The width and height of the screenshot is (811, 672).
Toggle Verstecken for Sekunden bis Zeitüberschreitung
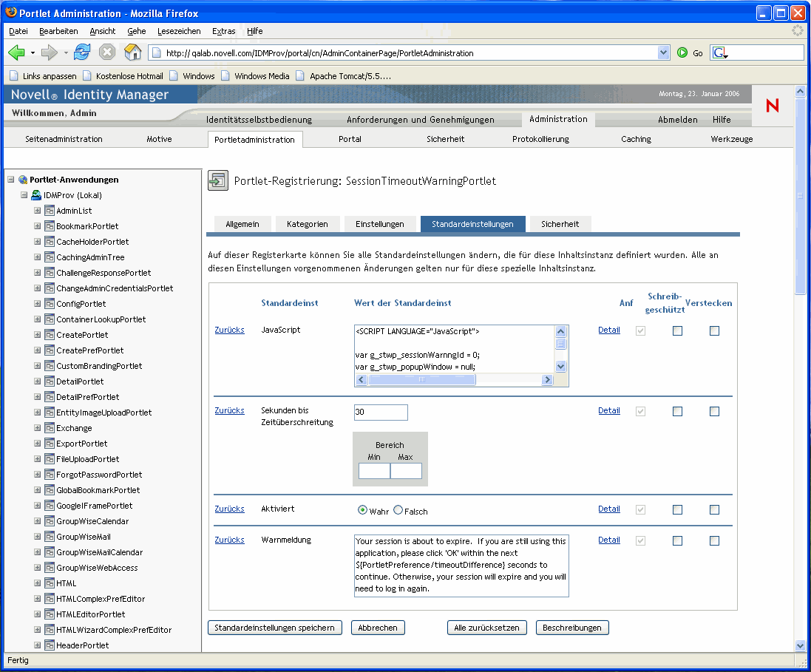[x=714, y=411]
